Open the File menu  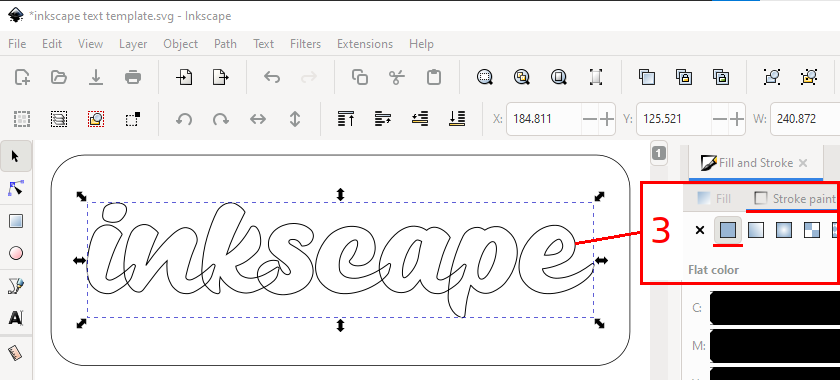[x=17, y=44]
